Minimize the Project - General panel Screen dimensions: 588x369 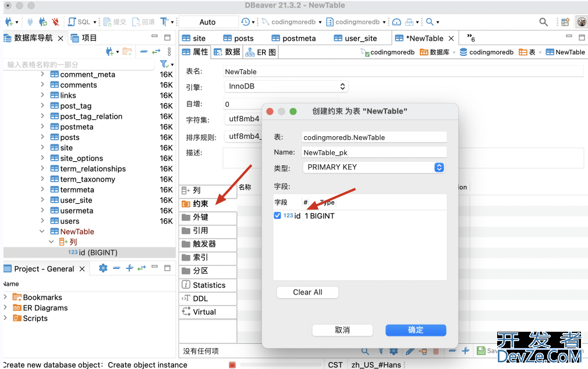(154, 267)
